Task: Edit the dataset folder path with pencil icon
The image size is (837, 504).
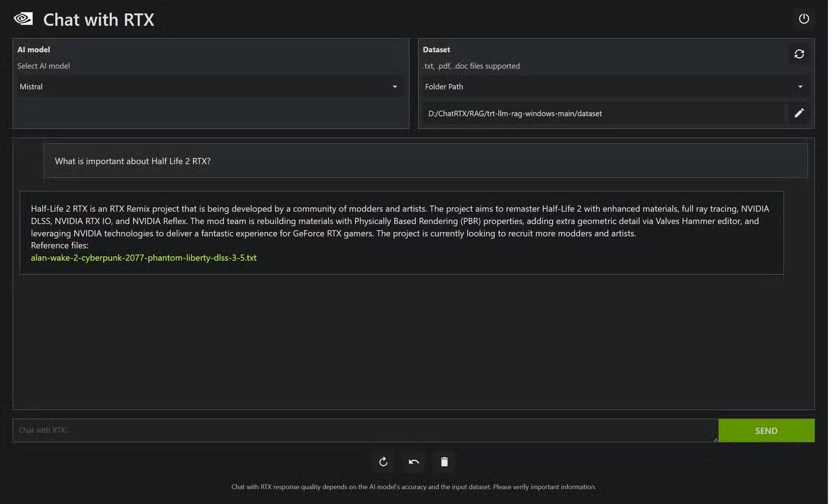Action: 799,113
